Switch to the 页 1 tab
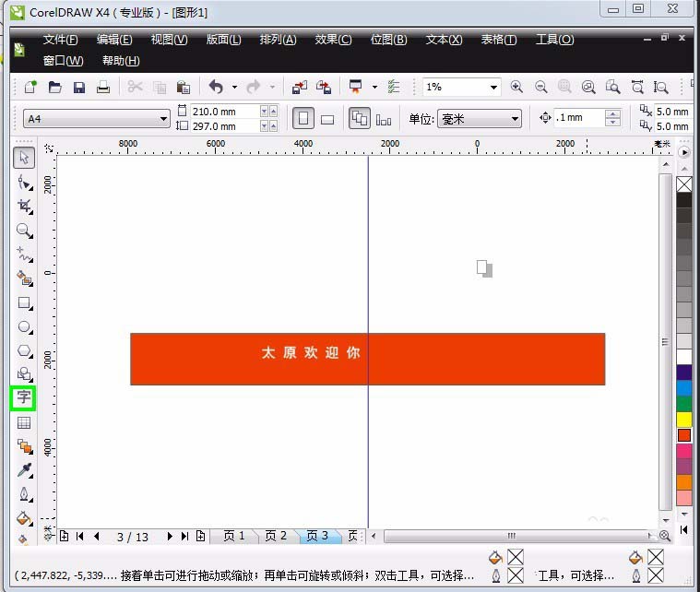 point(234,536)
